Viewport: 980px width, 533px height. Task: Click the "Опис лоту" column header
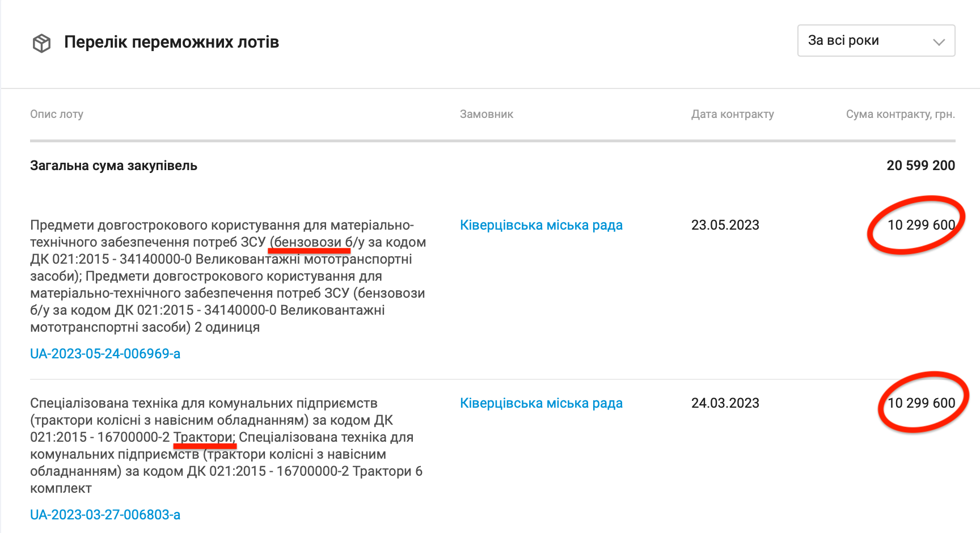click(x=57, y=114)
